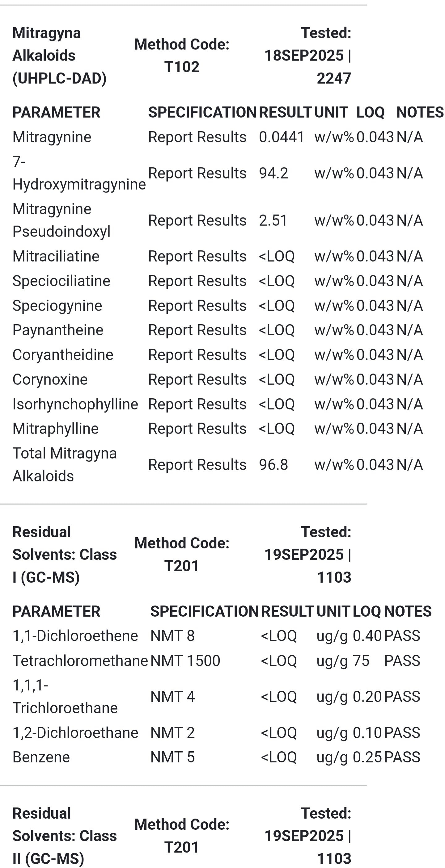
Task: Click the Mitragyna Alkaloids (UHPLC-DAD) section heading
Action: click(x=59, y=56)
